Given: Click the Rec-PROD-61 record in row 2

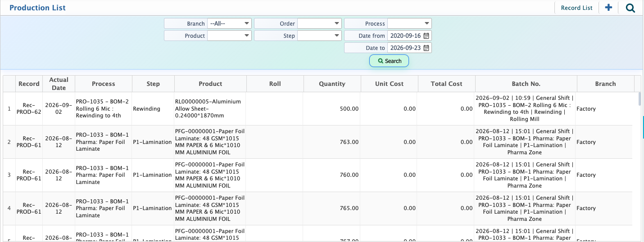Looking at the screenshot, I should pyautogui.click(x=29, y=142).
